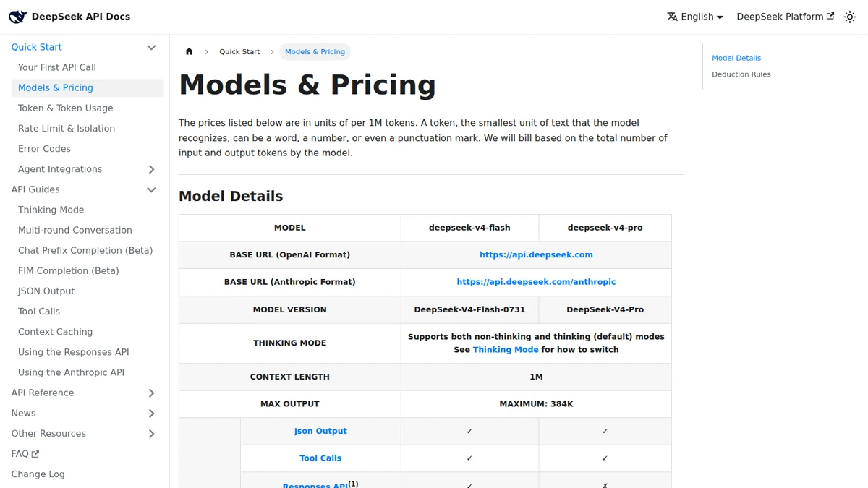Expand the API Reference sidebar chevron
The width and height of the screenshot is (868, 488).
click(151, 393)
